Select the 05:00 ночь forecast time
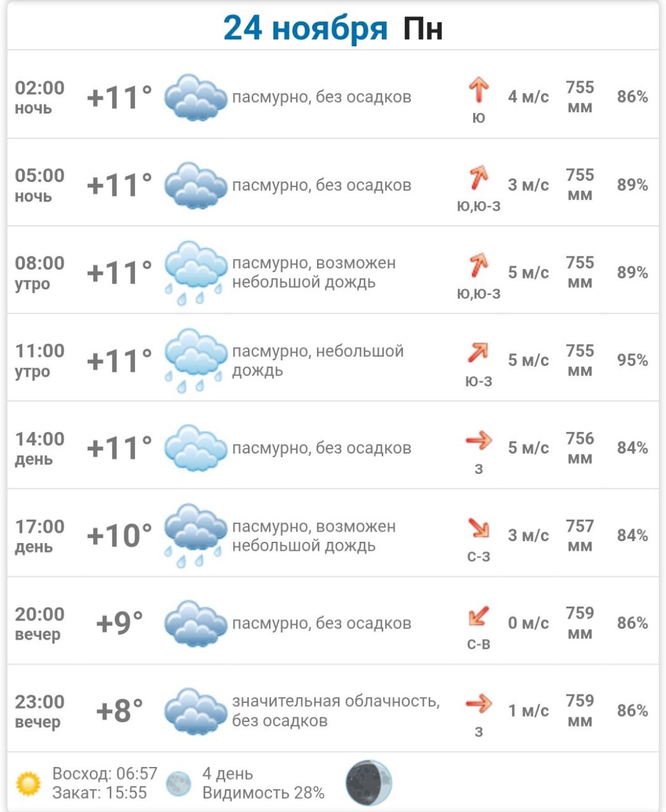The width and height of the screenshot is (666, 812). coord(39,185)
